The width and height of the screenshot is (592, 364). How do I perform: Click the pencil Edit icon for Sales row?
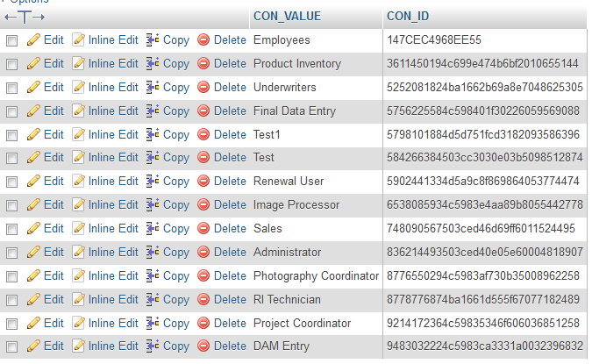34,228
